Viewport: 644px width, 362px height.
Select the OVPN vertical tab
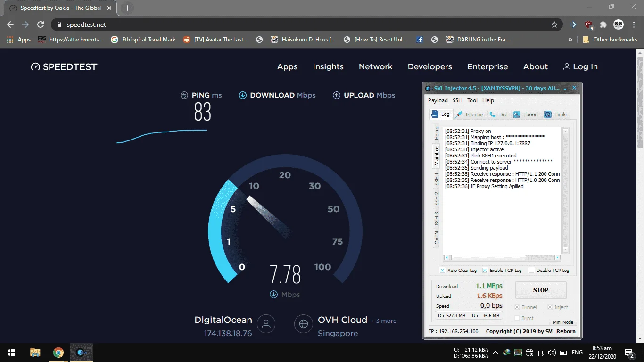click(x=437, y=238)
